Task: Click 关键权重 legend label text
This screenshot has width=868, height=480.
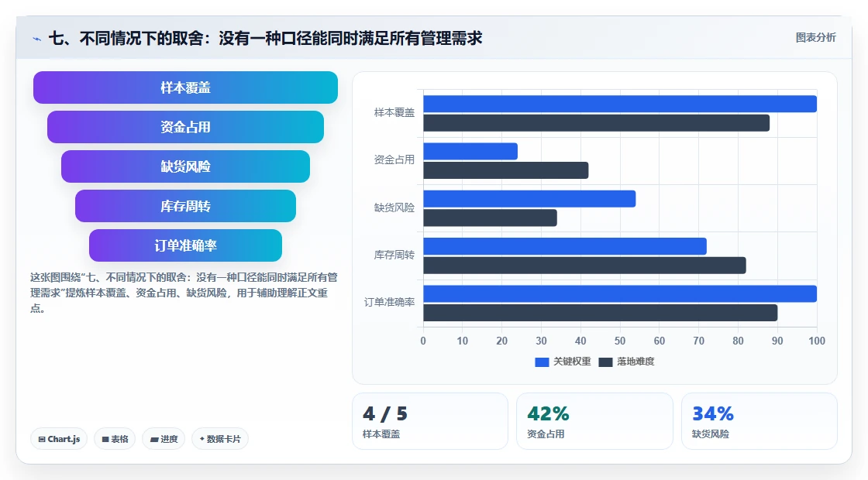Action: [572, 361]
